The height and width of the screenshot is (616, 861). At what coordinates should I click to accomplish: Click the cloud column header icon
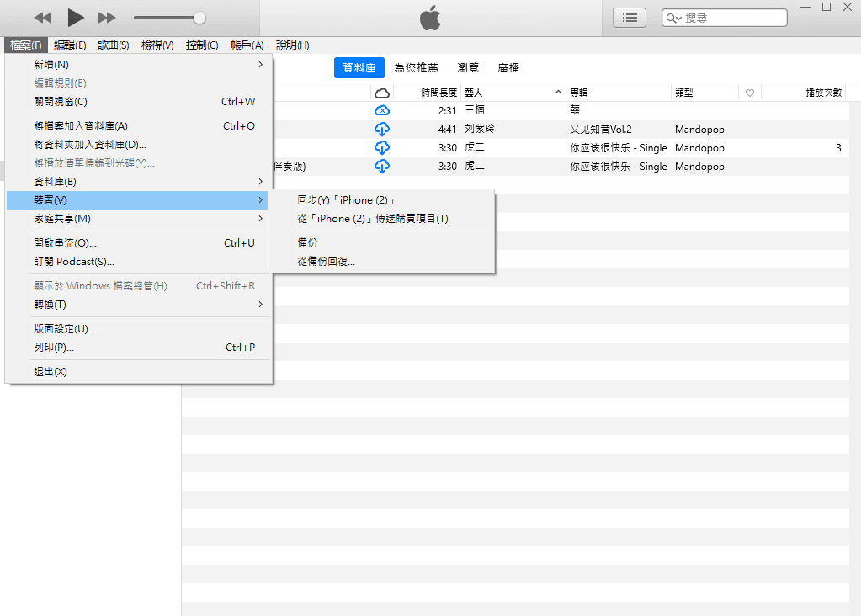click(382, 93)
